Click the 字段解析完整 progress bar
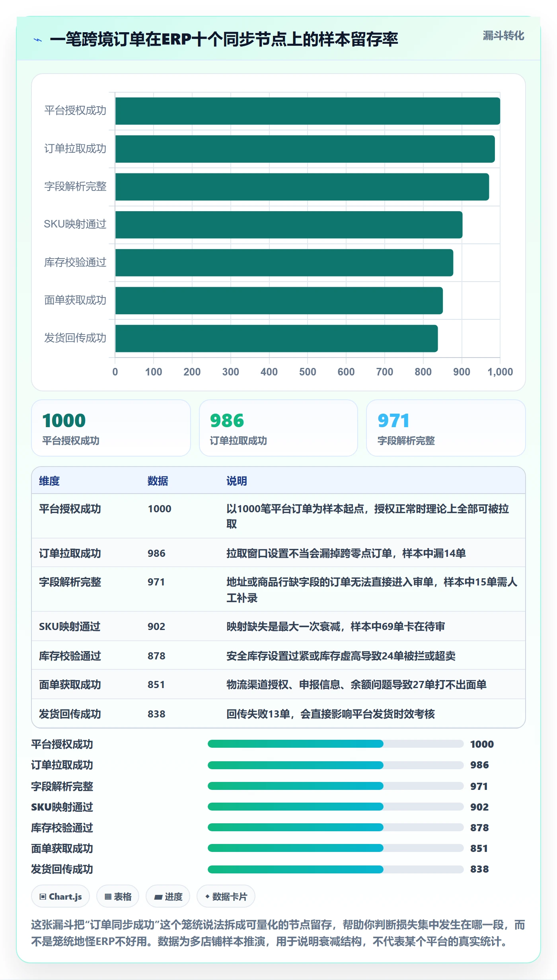Image resolution: width=557 pixels, height=980 pixels. point(335,786)
